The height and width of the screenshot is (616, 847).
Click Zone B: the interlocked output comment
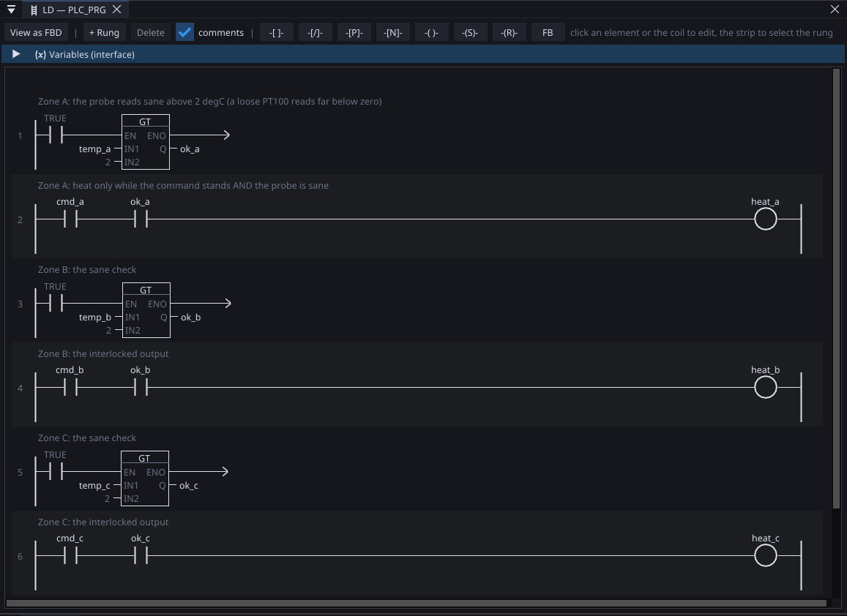coord(103,354)
